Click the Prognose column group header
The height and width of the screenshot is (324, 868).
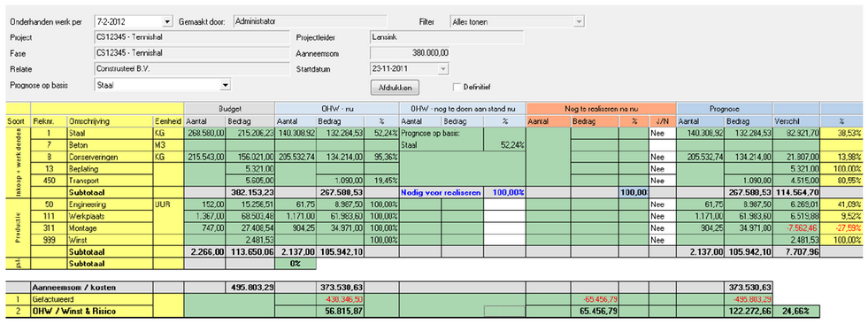tap(725, 109)
